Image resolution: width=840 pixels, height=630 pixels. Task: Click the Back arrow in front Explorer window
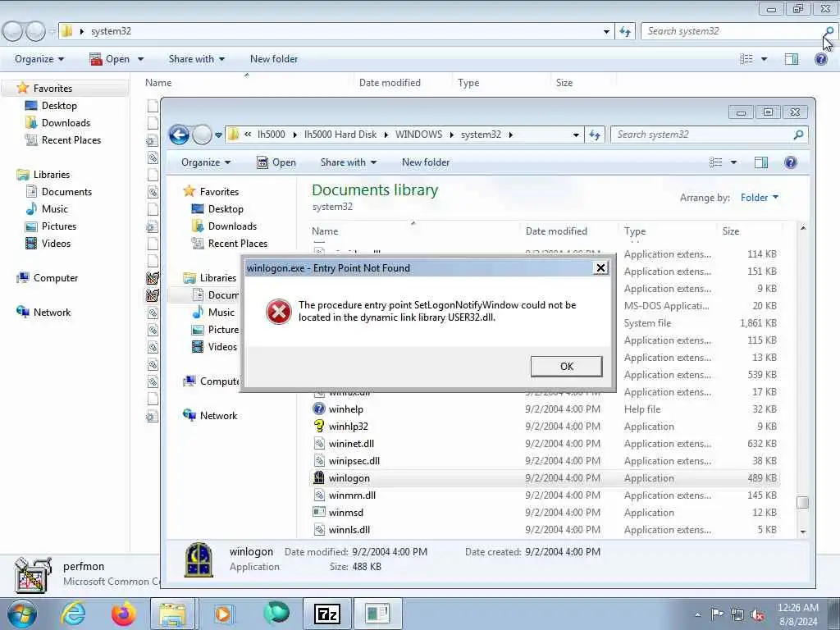point(180,135)
